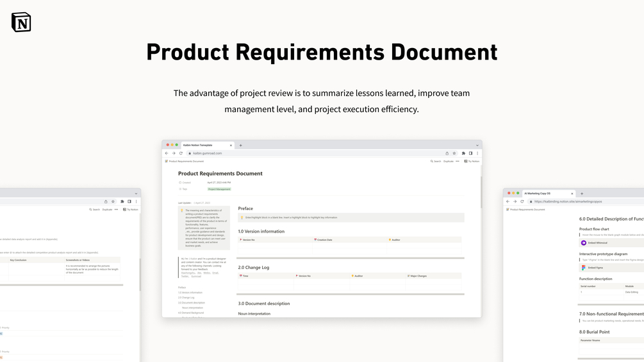Reload the kaibin.gumroad.com page
This screenshot has height=362, width=644.
pos(181,153)
